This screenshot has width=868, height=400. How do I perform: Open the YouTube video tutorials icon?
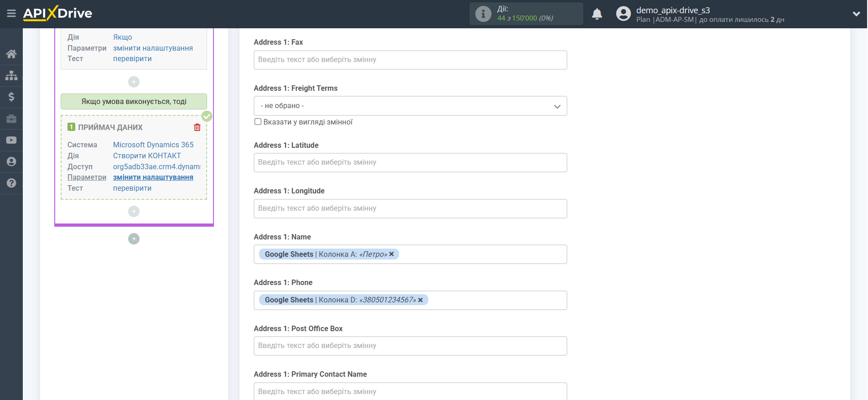tap(11, 140)
